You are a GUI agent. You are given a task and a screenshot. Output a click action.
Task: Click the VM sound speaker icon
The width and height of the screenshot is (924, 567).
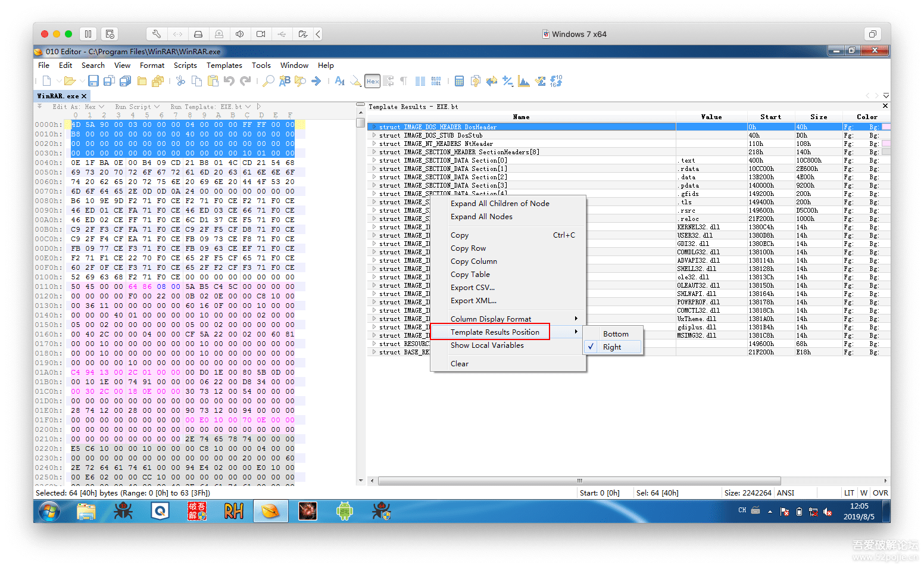coord(240,34)
